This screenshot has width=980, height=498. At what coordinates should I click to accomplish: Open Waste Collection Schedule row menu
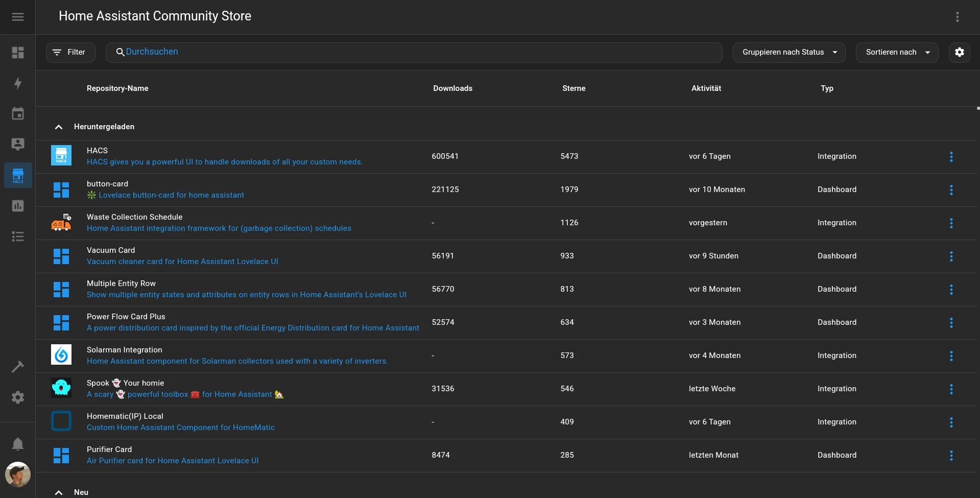(951, 223)
